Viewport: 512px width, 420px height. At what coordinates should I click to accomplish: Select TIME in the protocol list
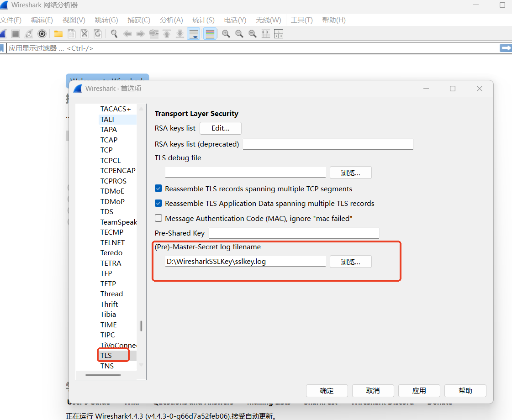(108, 325)
